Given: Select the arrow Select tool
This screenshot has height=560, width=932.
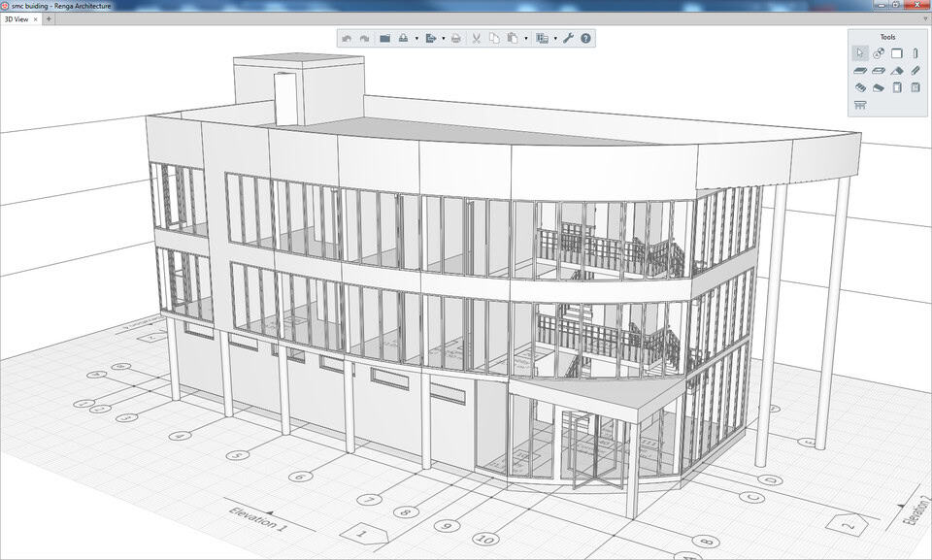Looking at the screenshot, I should 859,53.
